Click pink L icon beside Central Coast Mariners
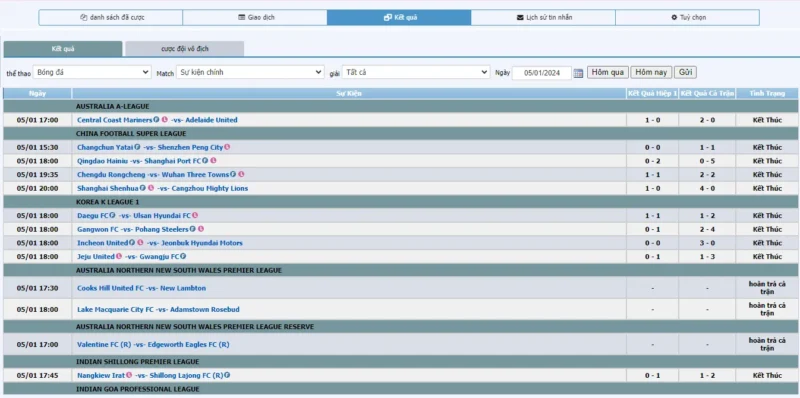 pos(165,120)
